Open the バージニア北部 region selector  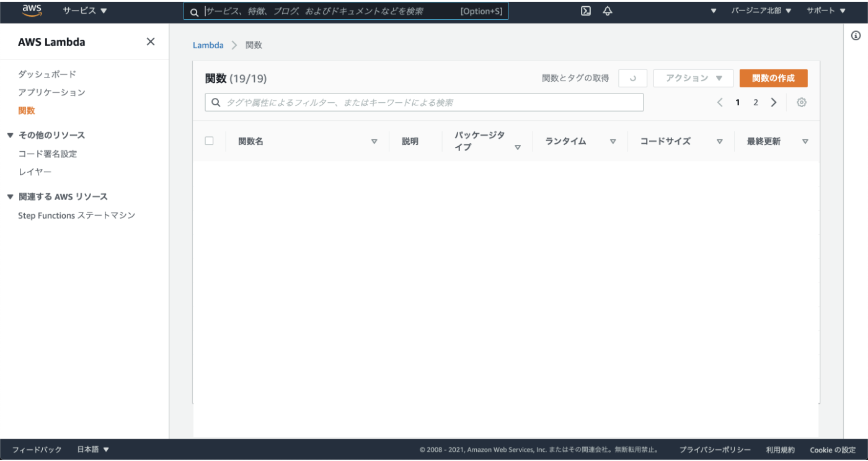click(x=761, y=11)
